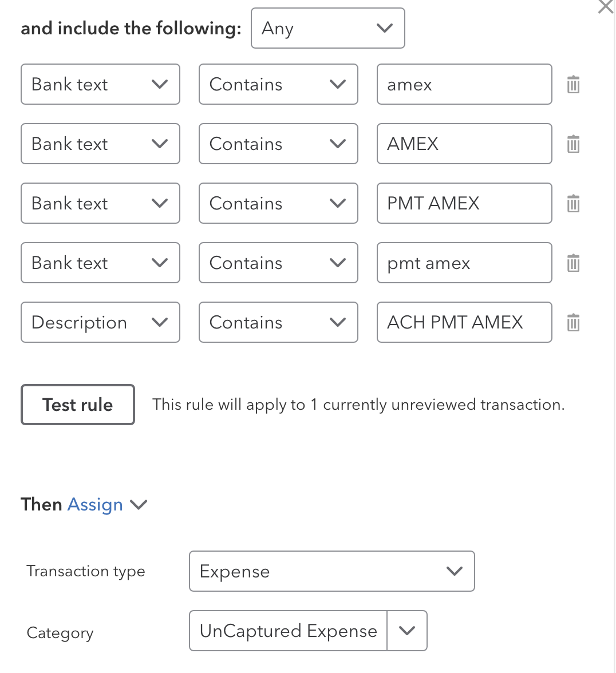Delete the 'amex' condition row
Screen dimensions: 616x673
tap(573, 85)
